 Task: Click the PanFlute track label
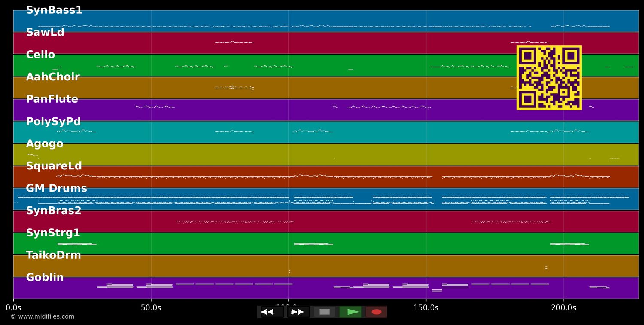(52, 99)
